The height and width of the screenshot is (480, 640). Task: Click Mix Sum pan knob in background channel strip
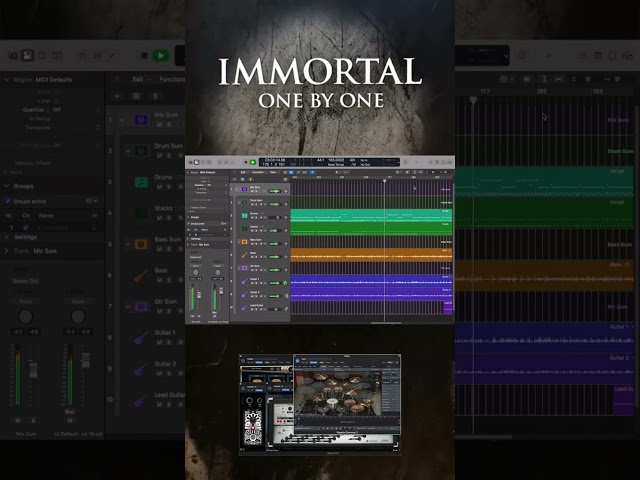pos(25,316)
